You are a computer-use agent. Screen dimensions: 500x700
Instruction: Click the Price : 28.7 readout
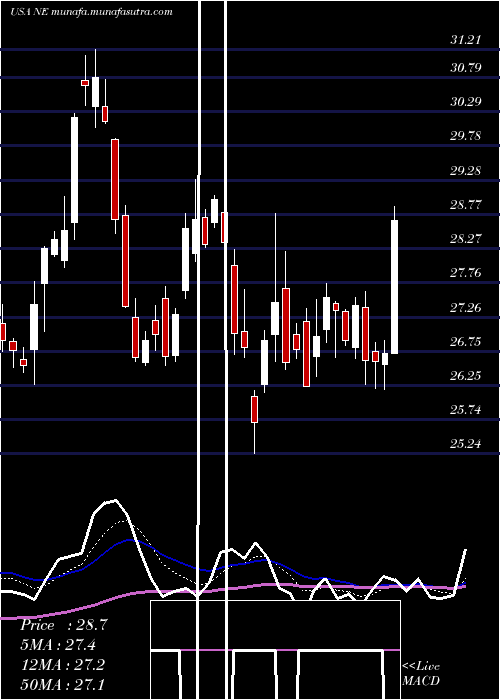[x=63, y=625]
